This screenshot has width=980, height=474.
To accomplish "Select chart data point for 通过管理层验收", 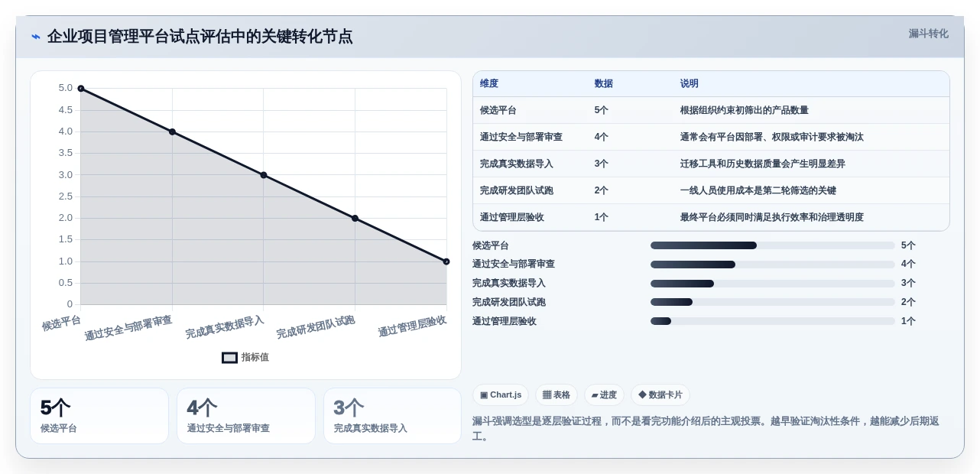I will coord(446,261).
